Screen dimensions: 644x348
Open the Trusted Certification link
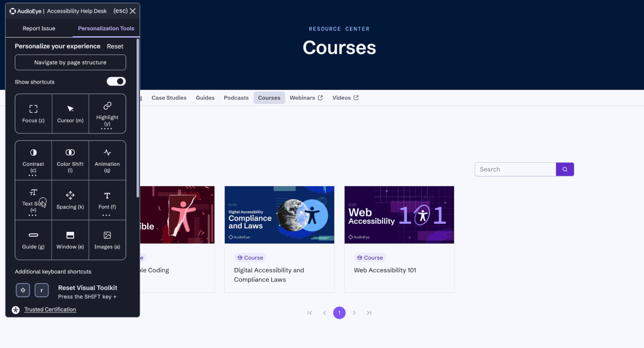click(50, 309)
